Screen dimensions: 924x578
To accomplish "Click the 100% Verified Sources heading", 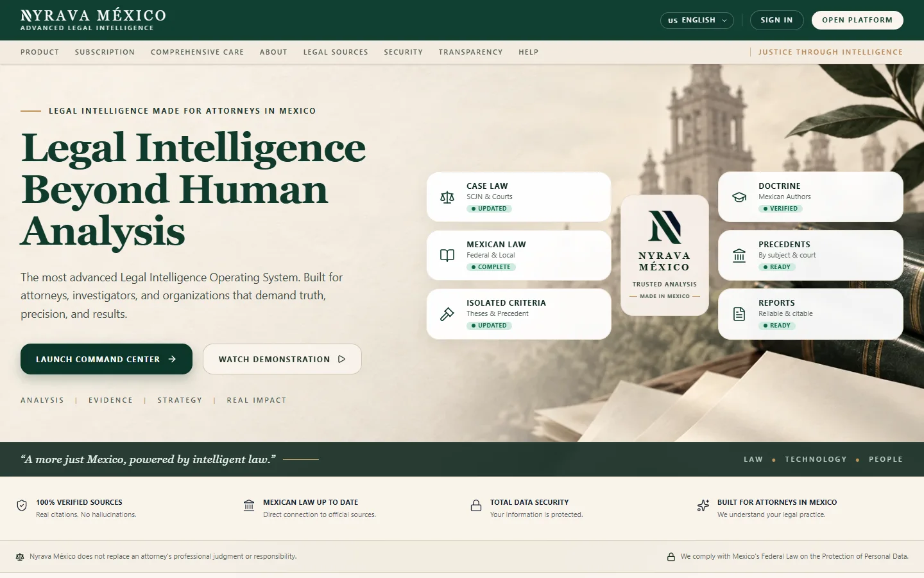I will (79, 502).
